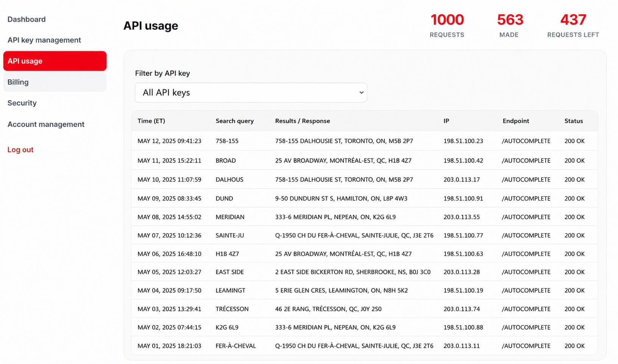
Task: Click the Filter by API key label
Action: tap(162, 73)
